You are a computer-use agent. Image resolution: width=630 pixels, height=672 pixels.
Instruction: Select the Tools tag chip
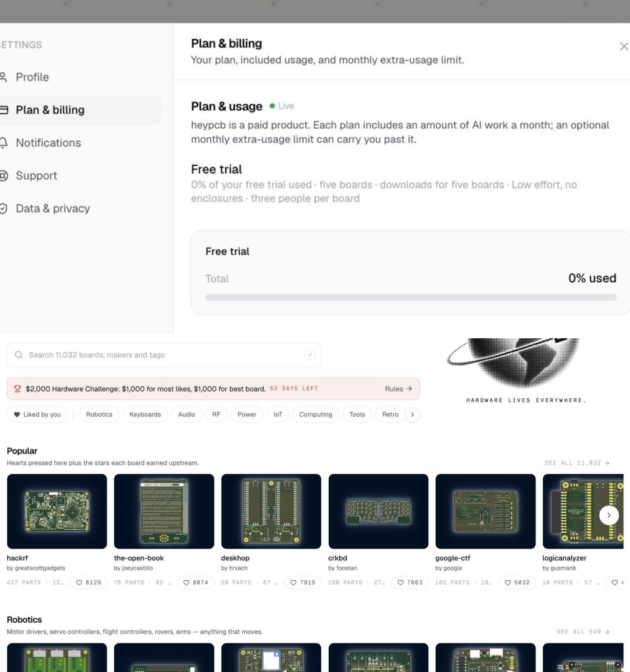(357, 414)
